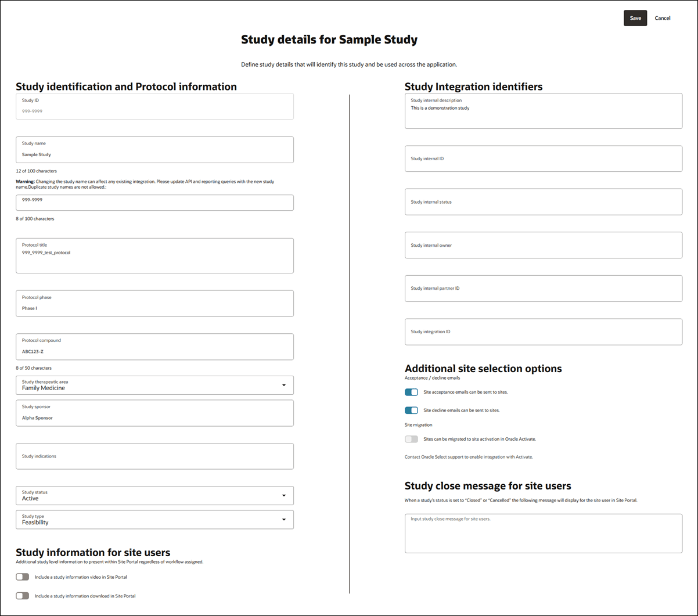698x616 pixels.
Task: Enable the study information download toggle
Action: [22, 595]
